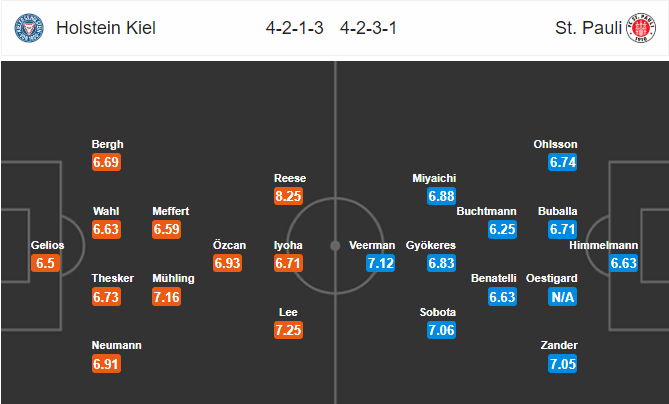669x404 pixels.
Task: Click the Holstein Kiel club crest
Action: [x=29, y=28]
